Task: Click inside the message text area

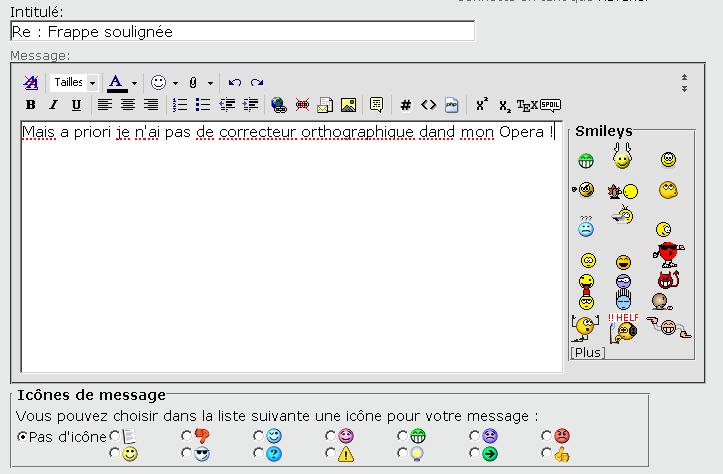Action: click(x=291, y=246)
